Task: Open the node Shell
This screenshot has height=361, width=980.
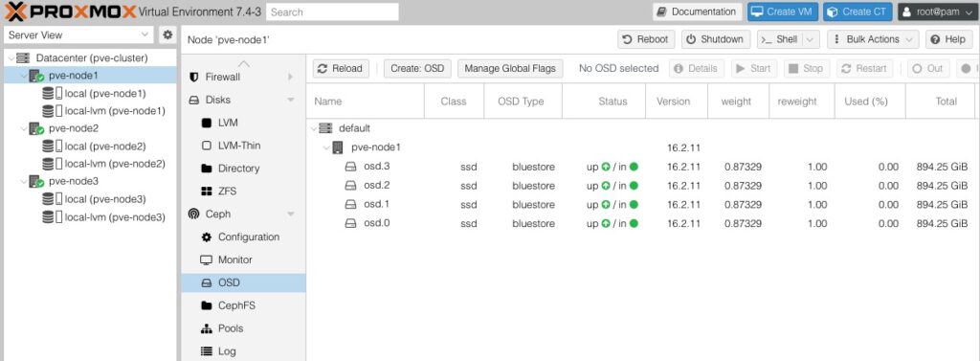Action: (779, 39)
